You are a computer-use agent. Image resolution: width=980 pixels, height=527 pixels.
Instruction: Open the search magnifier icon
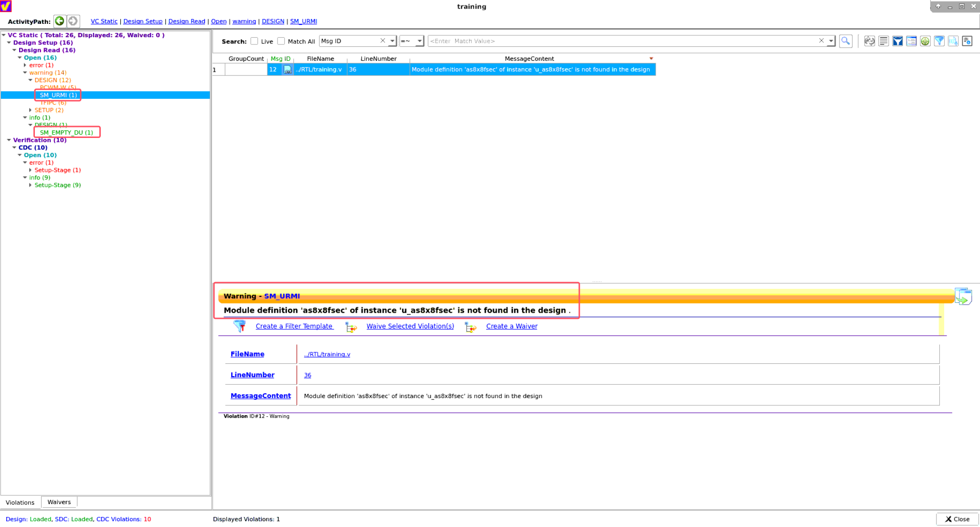tap(845, 41)
